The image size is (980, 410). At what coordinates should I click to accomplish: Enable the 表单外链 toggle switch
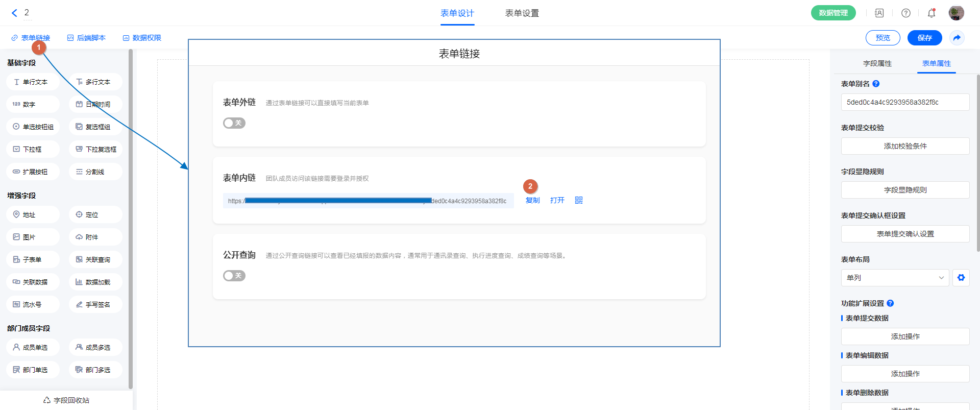coord(234,123)
